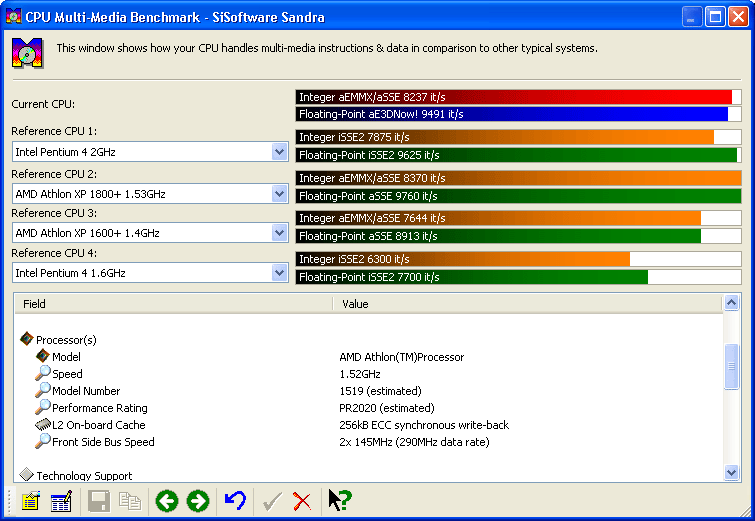Click the red Integer aEMMX/aSSE 8237 it/s bar

(518, 97)
